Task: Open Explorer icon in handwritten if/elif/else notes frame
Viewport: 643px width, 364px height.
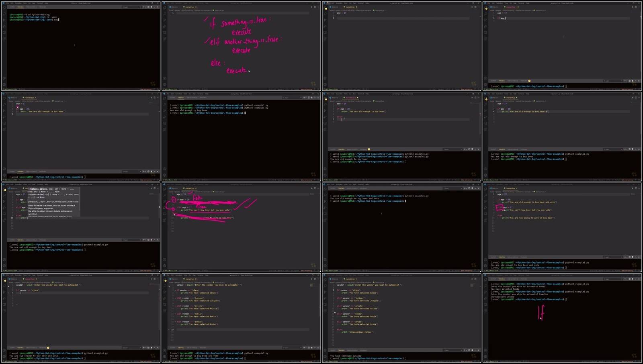Action: coord(165,8)
